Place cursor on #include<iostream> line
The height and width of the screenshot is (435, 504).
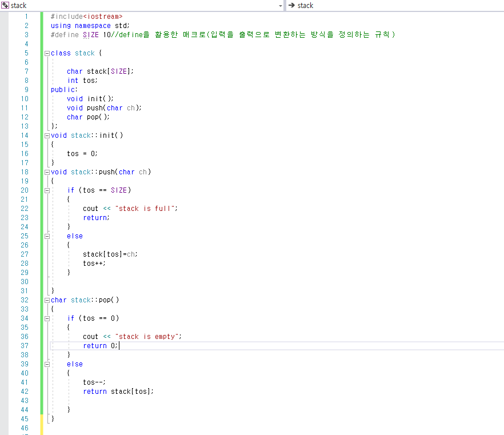[87, 17]
